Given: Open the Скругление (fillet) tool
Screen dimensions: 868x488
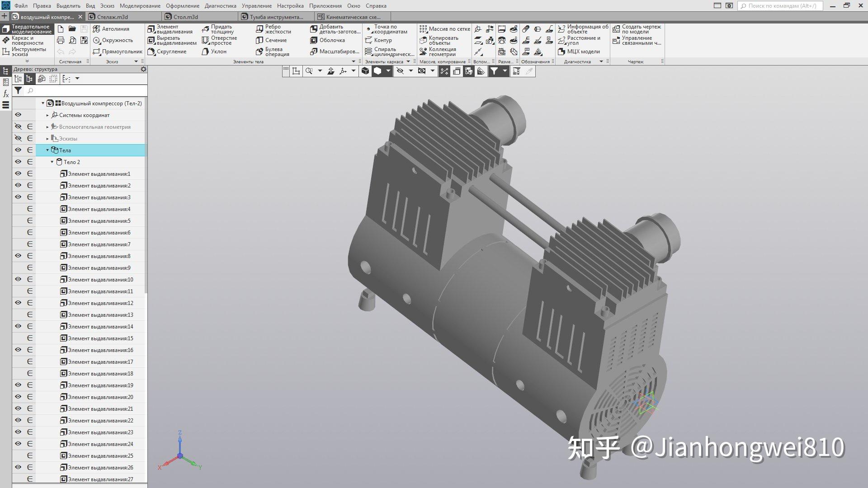Looking at the screenshot, I should point(171,51).
